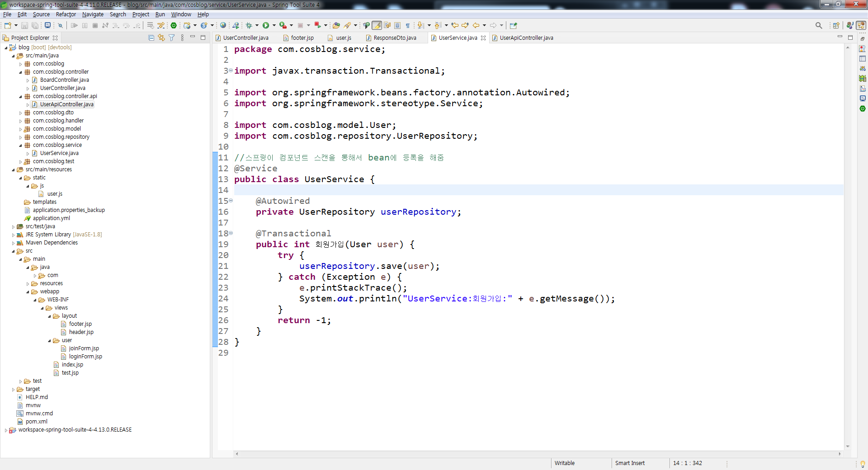Open the Project Explorer View Menu dots
The image size is (868, 470).
point(182,38)
